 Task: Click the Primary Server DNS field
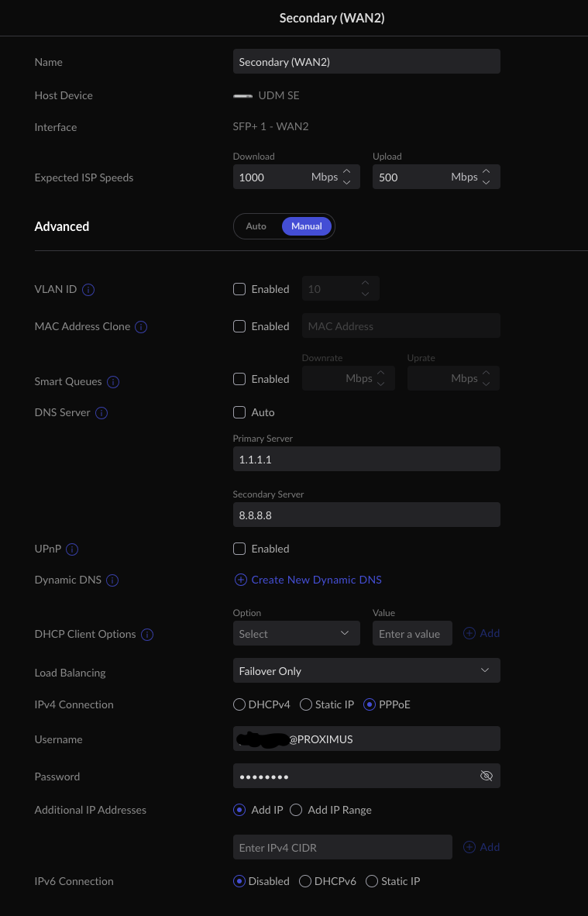coord(366,460)
